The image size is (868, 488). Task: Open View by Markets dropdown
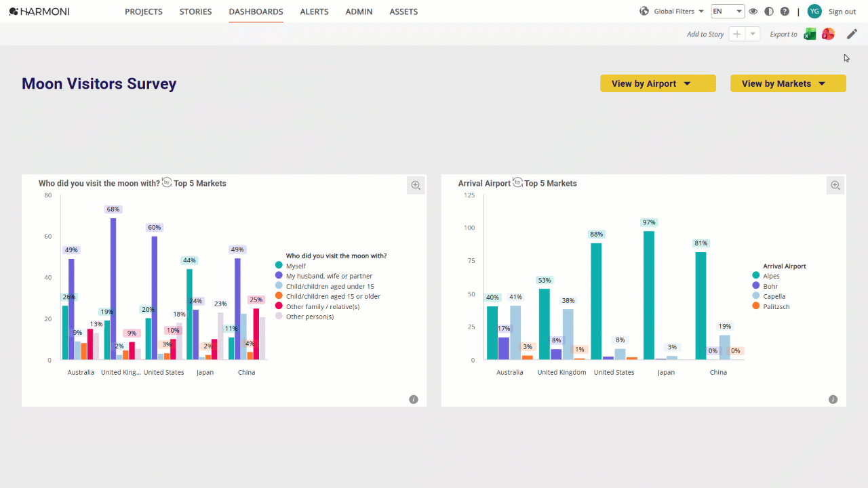(x=788, y=83)
